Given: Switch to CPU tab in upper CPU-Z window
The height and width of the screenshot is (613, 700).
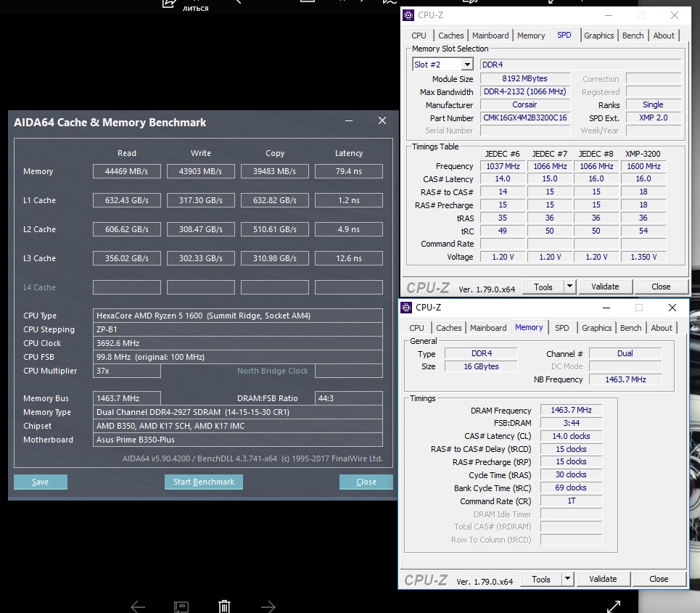Looking at the screenshot, I should pyautogui.click(x=419, y=36).
